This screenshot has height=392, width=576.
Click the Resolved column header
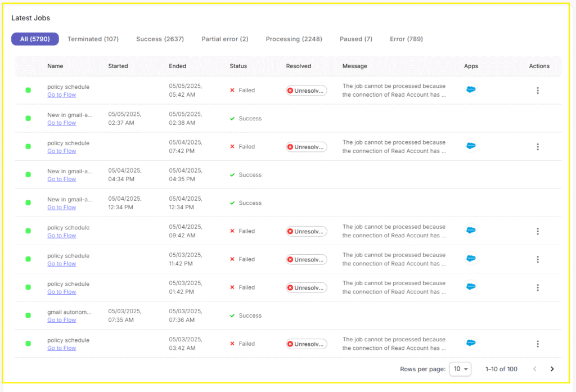click(x=298, y=66)
